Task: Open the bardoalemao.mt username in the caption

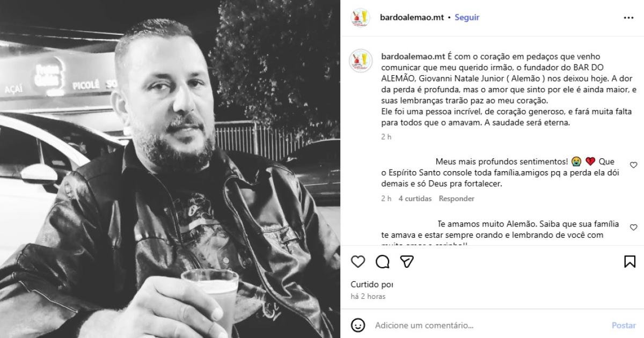Action: point(413,56)
